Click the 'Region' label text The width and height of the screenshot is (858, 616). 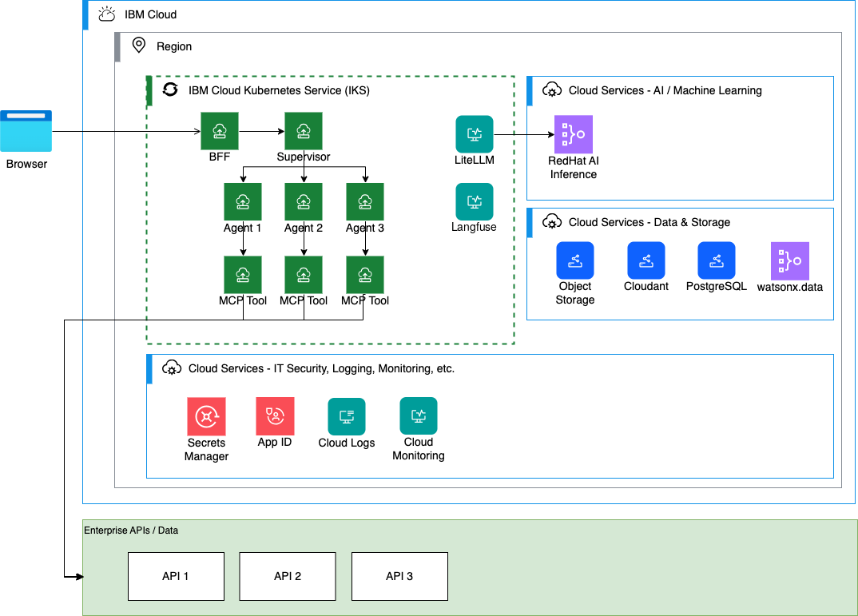(174, 46)
